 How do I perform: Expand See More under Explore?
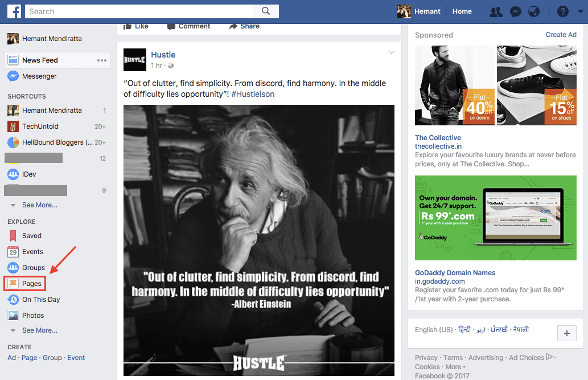pyautogui.click(x=39, y=330)
